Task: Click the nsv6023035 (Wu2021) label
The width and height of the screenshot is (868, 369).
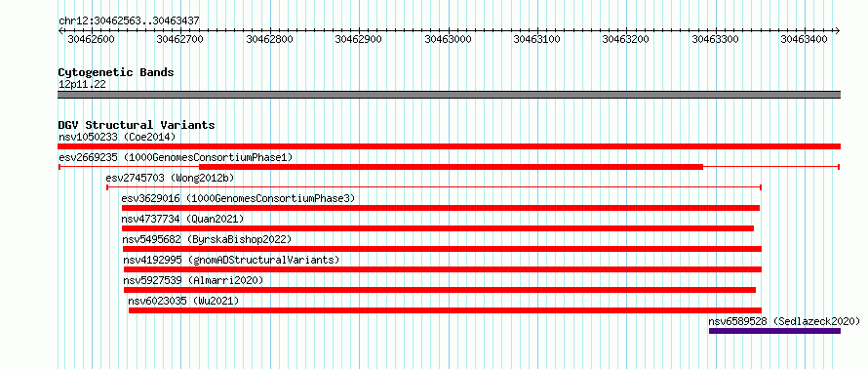Action: (183, 301)
